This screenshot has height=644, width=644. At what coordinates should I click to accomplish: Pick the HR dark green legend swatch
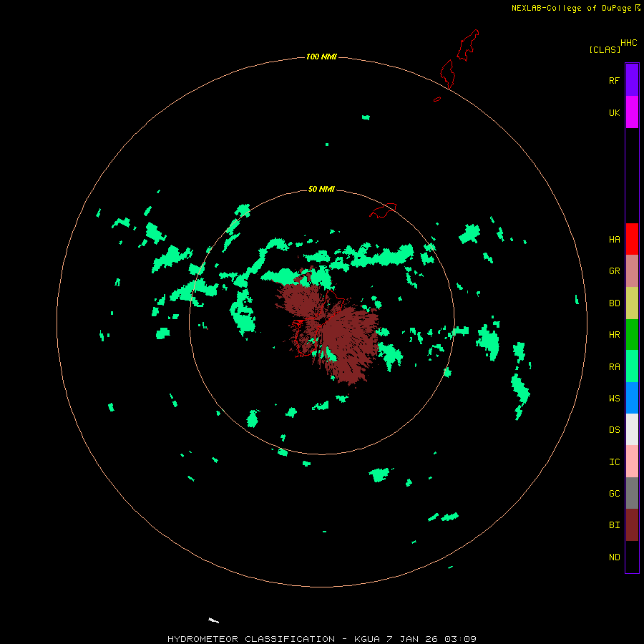[x=632, y=335]
